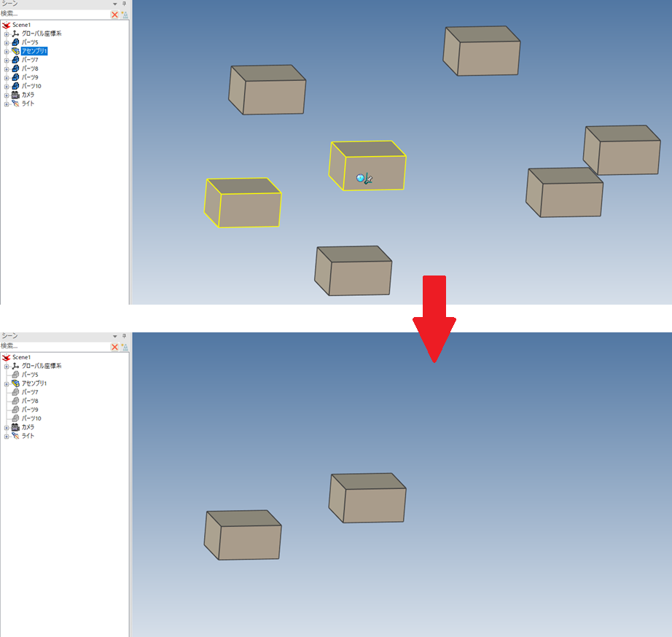Expand the カメラ node in bottom tree
Image resolution: width=672 pixels, height=637 pixels.
click(x=7, y=427)
